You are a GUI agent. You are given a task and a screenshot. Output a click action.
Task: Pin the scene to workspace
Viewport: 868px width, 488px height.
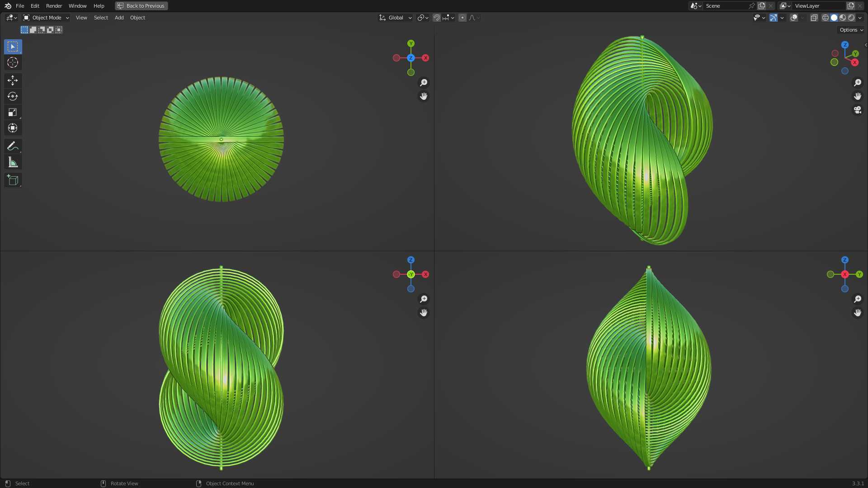pos(752,6)
